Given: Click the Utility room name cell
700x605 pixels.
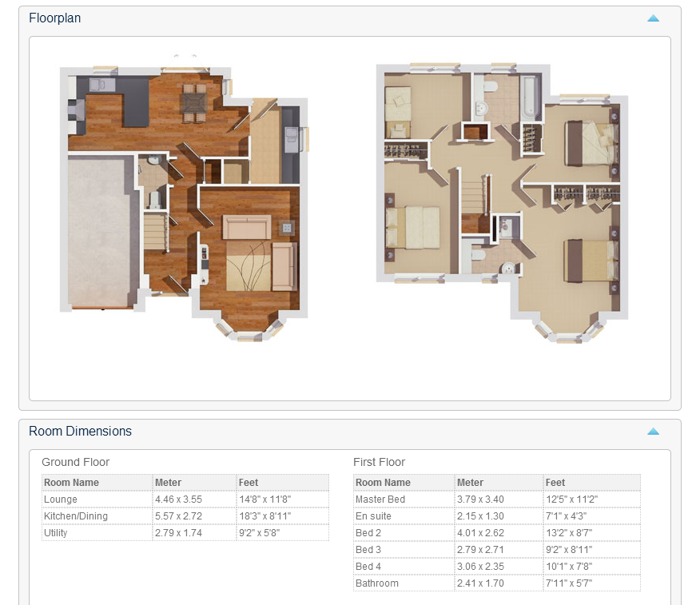Looking at the screenshot, I should point(97,532).
